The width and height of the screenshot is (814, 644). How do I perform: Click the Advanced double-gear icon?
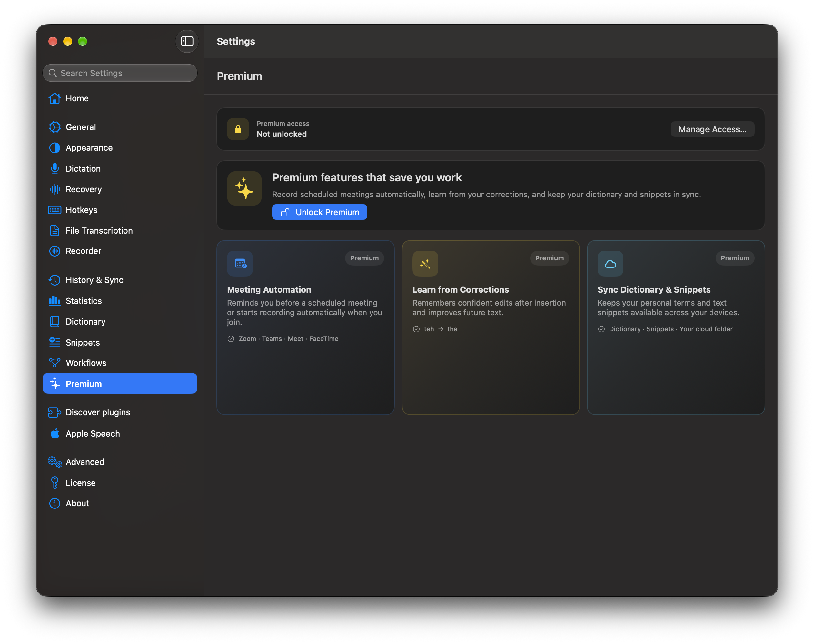click(55, 462)
